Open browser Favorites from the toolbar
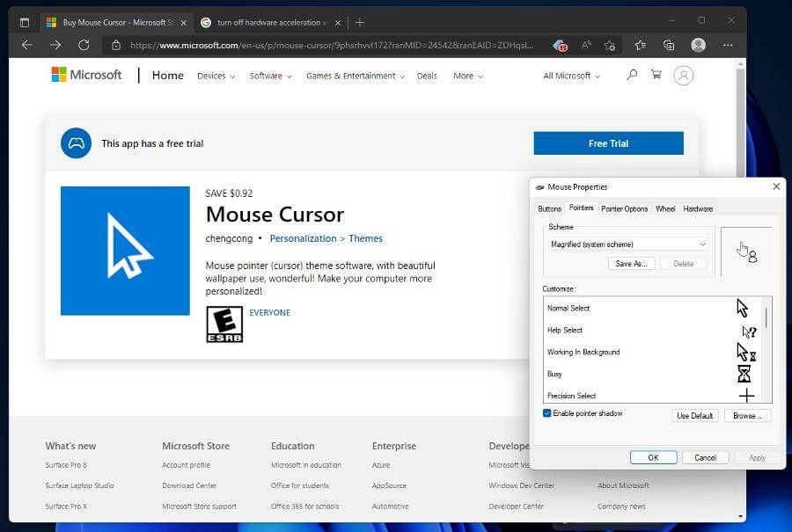This screenshot has width=792, height=532. click(640, 44)
